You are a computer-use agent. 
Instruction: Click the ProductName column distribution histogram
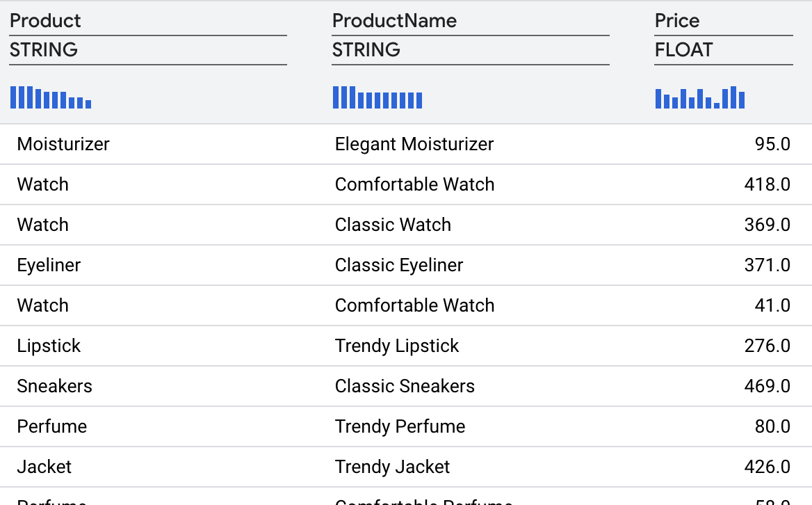click(377, 97)
